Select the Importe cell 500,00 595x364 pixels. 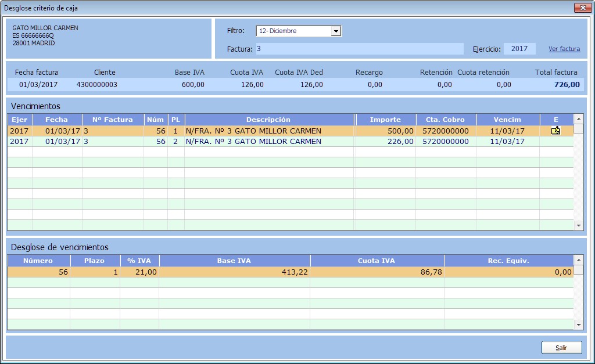385,131
